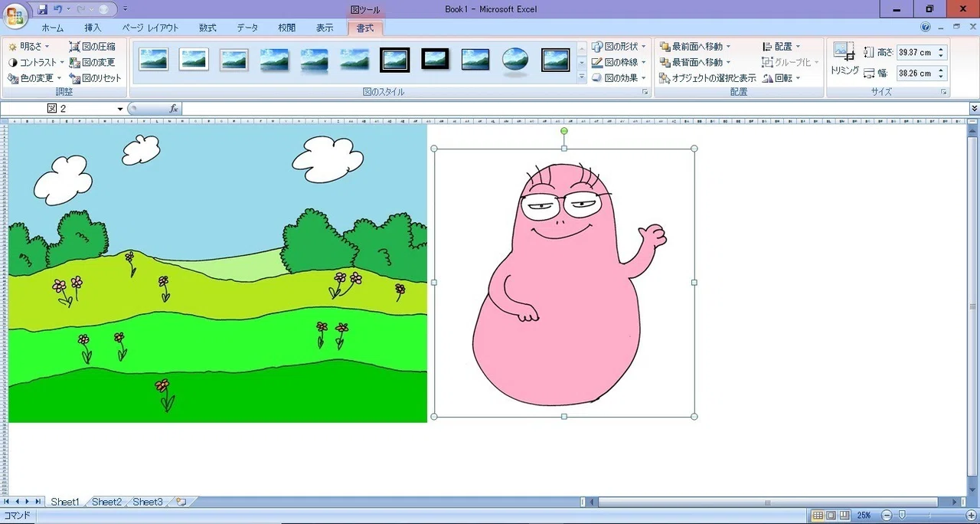The image size is (980, 524).
Task: Choose 図の変更 to change picture
Action: tap(92, 62)
